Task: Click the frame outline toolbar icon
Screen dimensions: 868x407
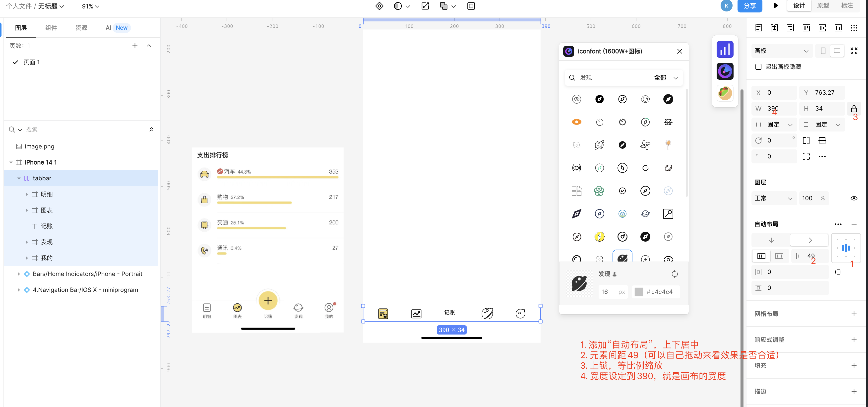Action: 471,6
